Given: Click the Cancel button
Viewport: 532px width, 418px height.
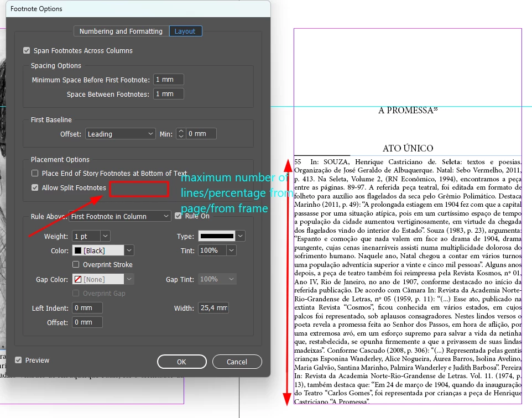Looking at the screenshot, I should 237,362.
